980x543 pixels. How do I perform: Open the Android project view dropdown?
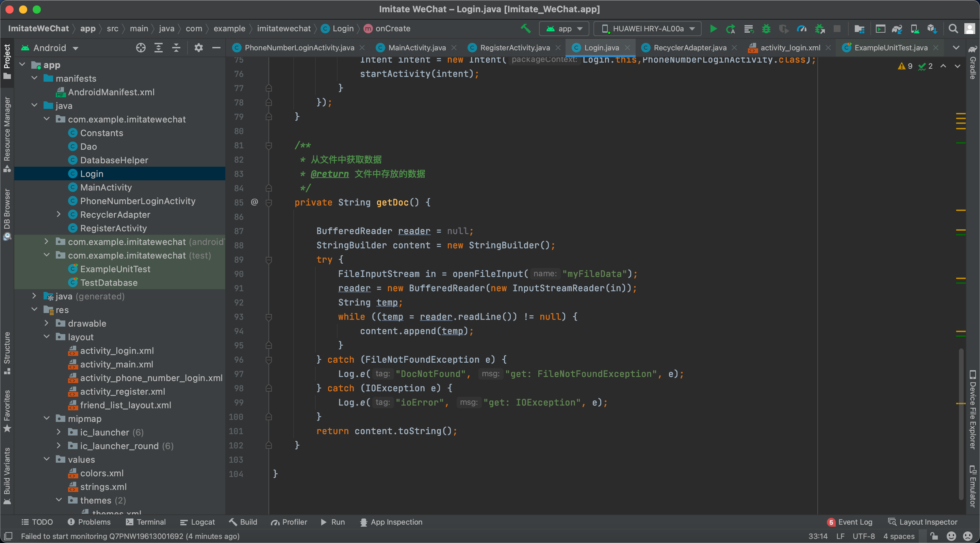click(x=50, y=48)
